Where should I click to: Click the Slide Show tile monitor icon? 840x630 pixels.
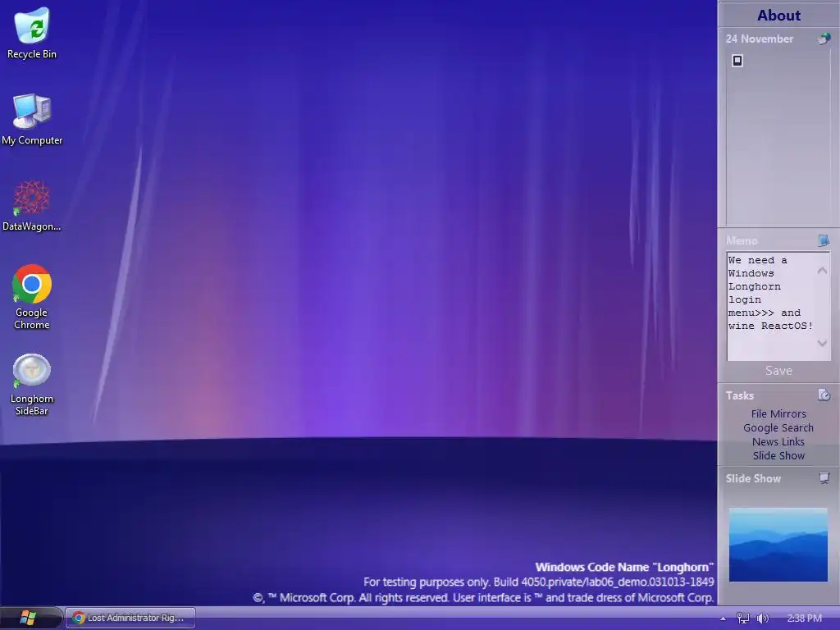[824, 478]
